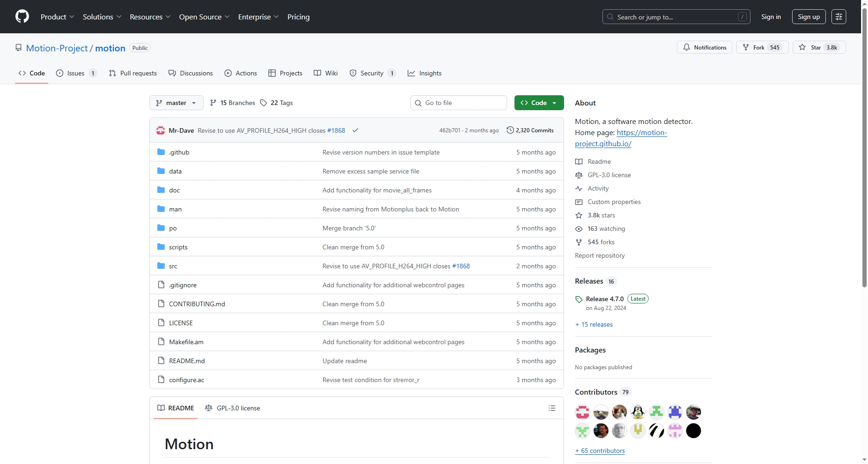The image size is (868, 464).
Task: Click Report repository
Action: [x=600, y=255]
